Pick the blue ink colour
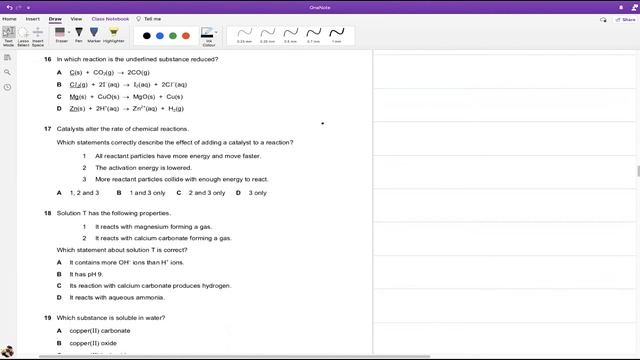 coord(160,36)
